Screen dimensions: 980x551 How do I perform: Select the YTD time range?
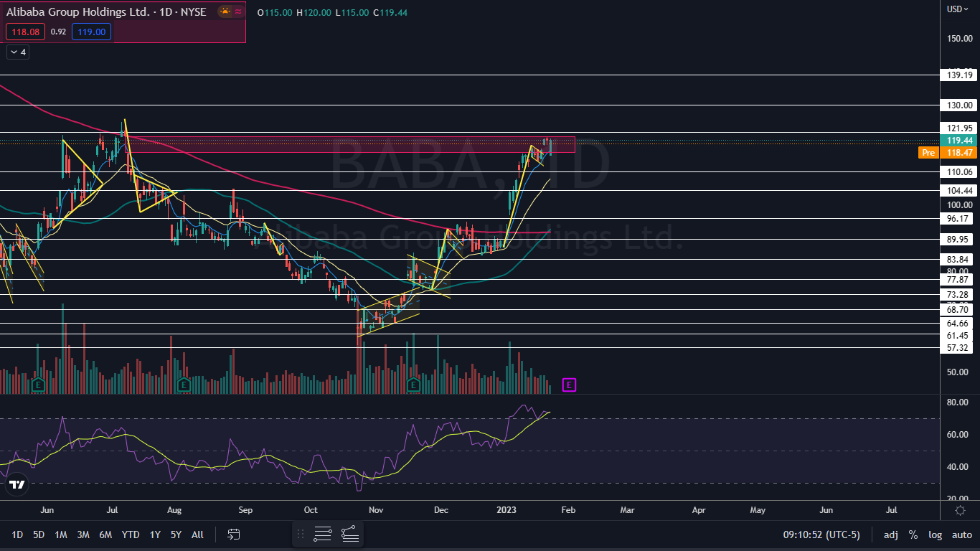(x=131, y=534)
